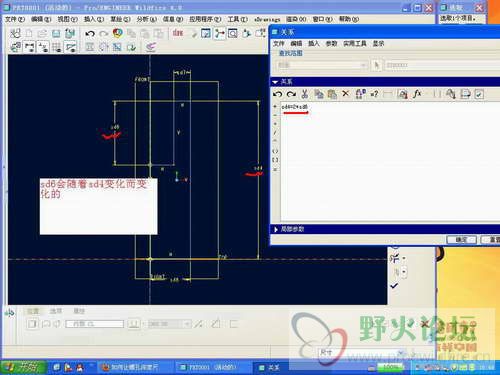The image size is (500, 375).
Task: Click the verify relations checkmark icon
Action: [479, 95]
